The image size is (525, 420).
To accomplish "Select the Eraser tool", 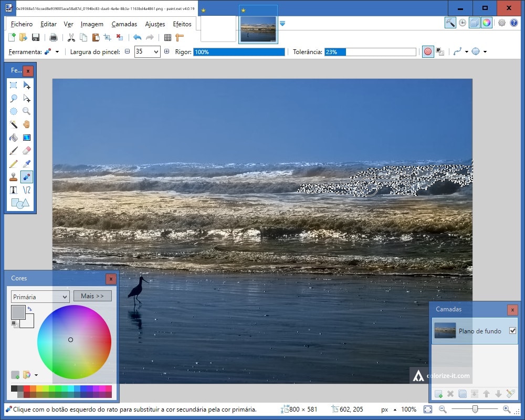I will (27, 151).
